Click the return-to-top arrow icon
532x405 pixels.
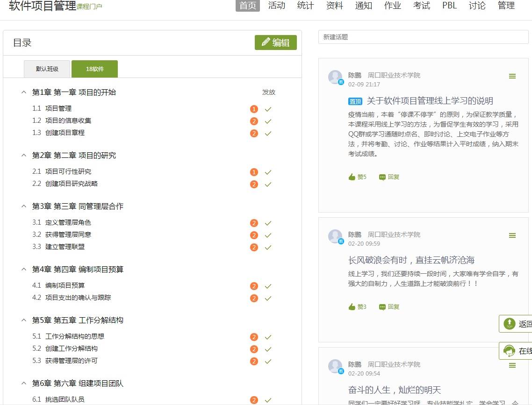click(x=509, y=323)
